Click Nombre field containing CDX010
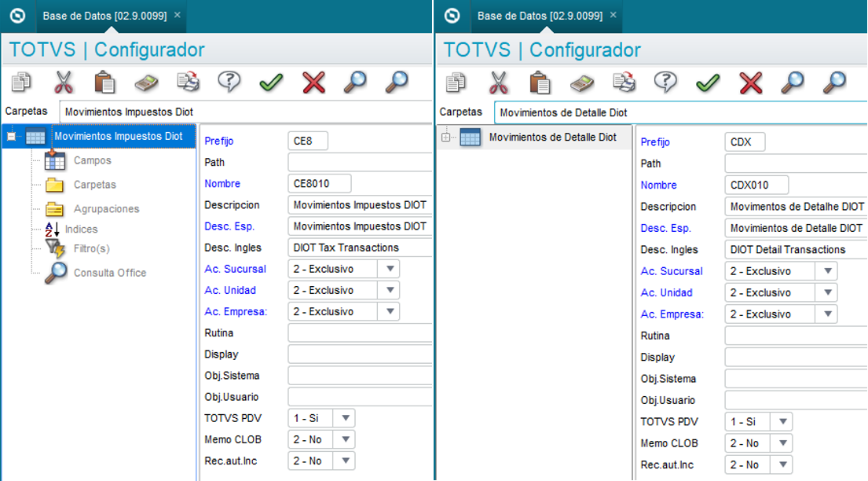This screenshot has width=868, height=481. click(756, 185)
